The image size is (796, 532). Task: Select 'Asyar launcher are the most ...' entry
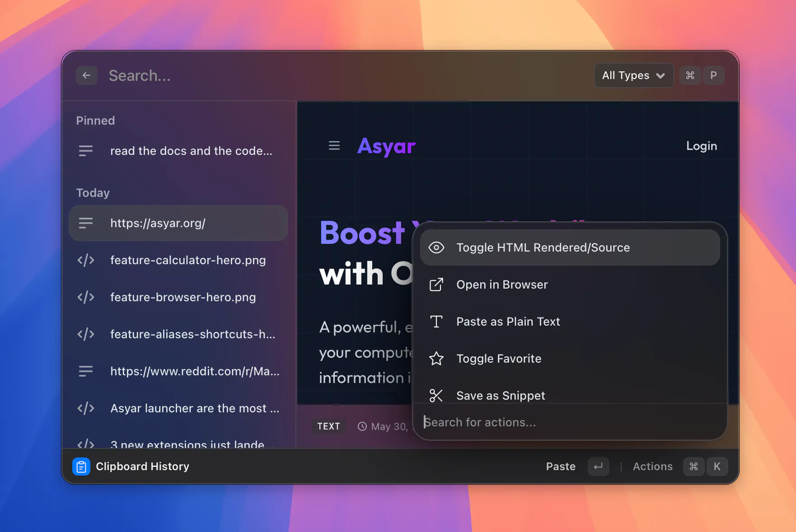[x=178, y=408]
